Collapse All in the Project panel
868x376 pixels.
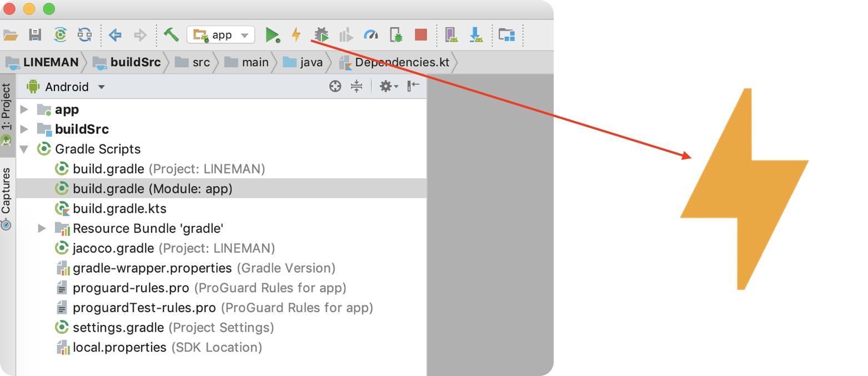coord(356,86)
